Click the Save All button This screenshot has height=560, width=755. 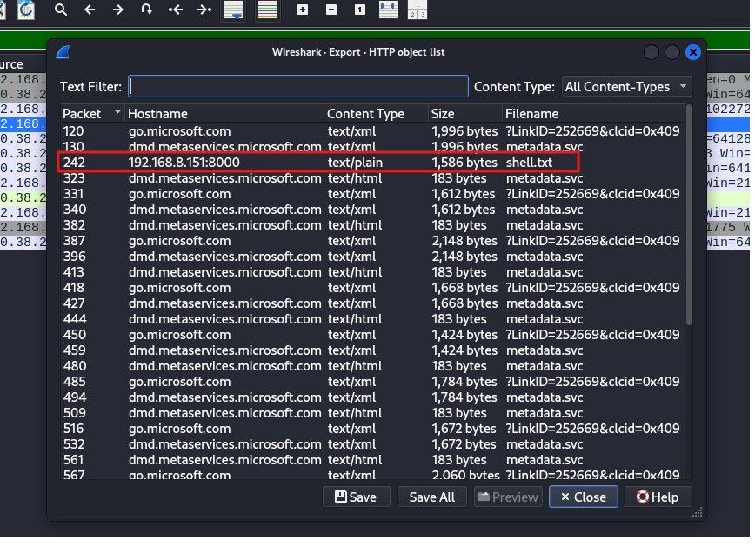click(x=432, y=497)
